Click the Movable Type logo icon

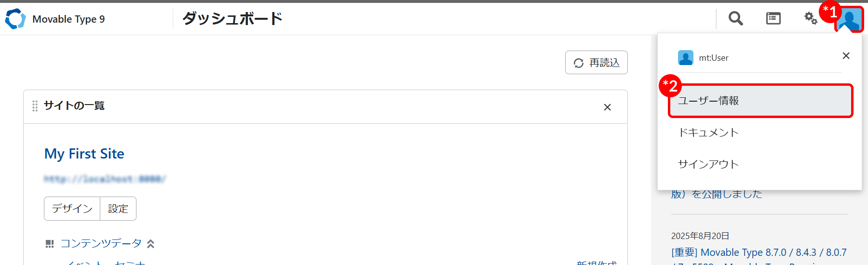click(x=15, y=19)
